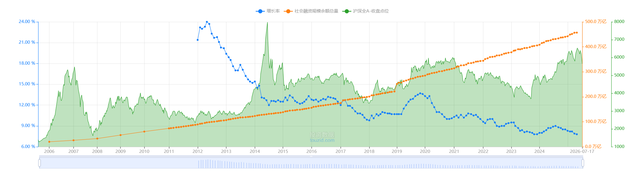
Task: Click the last orange financing data point
Action: coord(577,33)
